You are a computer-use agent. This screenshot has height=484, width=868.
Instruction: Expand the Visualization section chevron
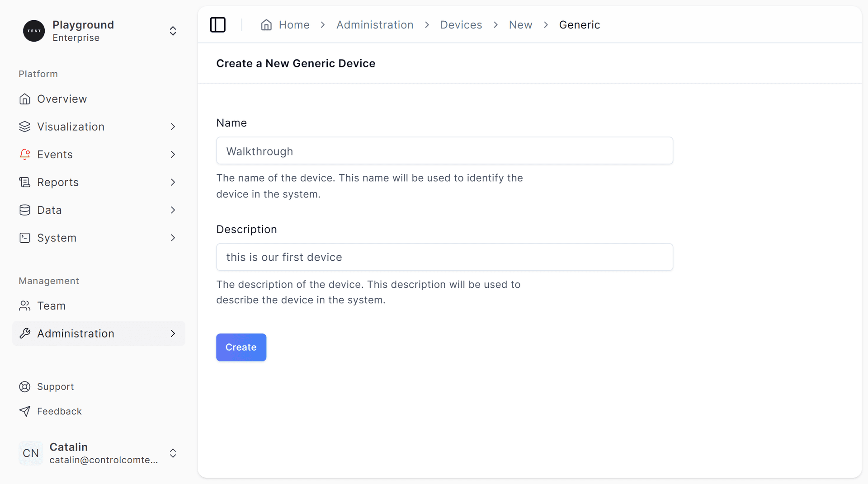tap(173, 127)
